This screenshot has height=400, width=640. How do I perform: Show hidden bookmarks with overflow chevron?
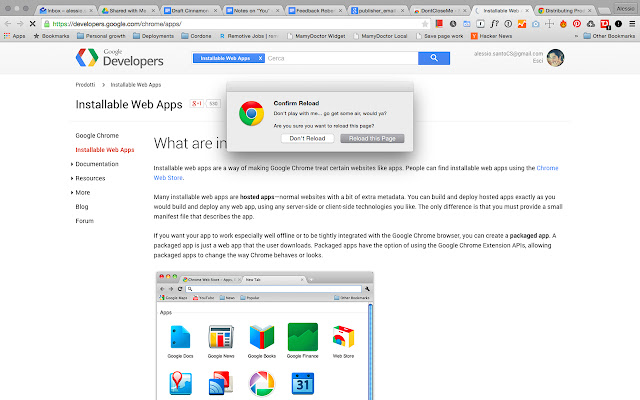coord(576,36)
